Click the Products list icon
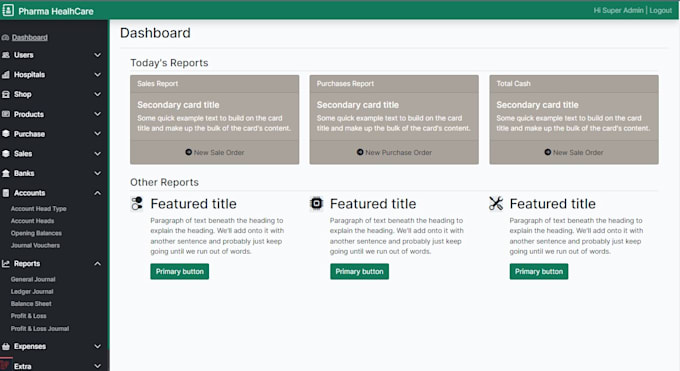 (x=6, y=114)
